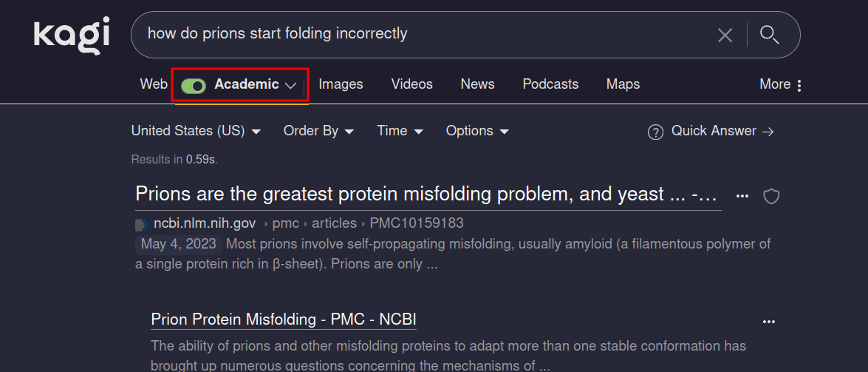Image resolution: width=868 pixels, height=372 pixels.
Task: Go to the Podcasts tab
Action: [550, 84]
